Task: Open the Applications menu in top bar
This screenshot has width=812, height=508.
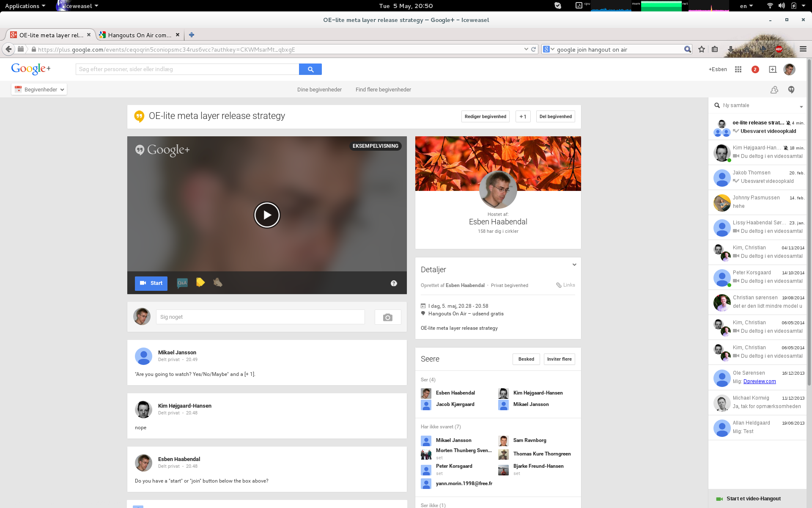Action: 25,6
